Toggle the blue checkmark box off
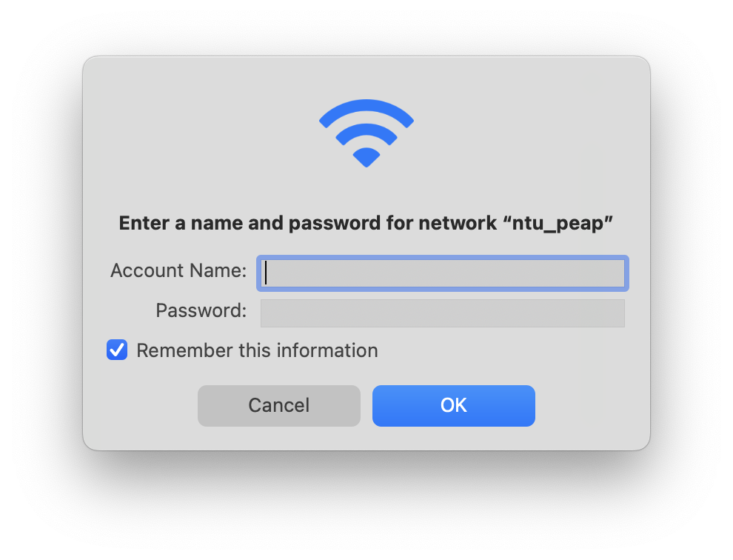 (117, 350)
